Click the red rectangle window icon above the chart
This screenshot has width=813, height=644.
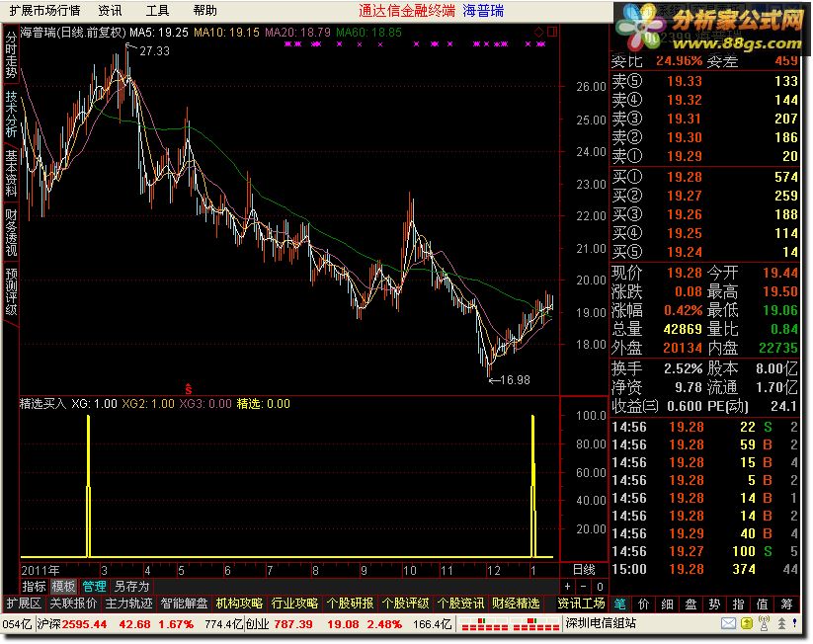click(552, 33)
